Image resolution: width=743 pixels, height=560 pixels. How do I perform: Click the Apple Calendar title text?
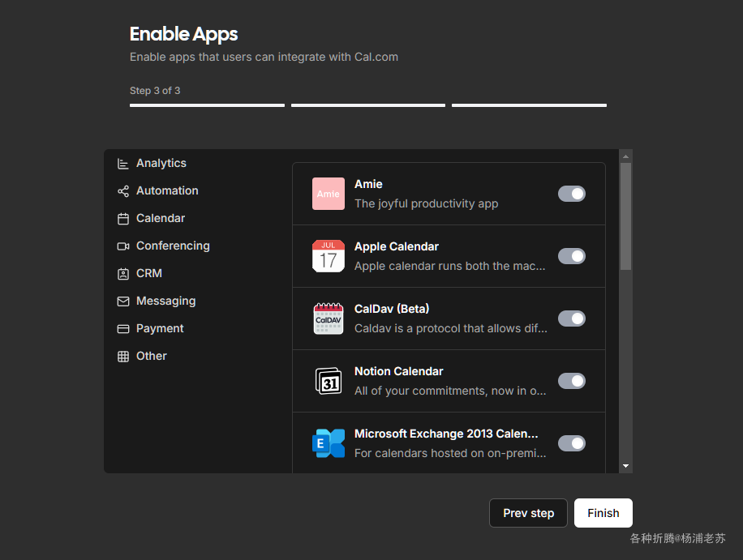coord(397,246)
